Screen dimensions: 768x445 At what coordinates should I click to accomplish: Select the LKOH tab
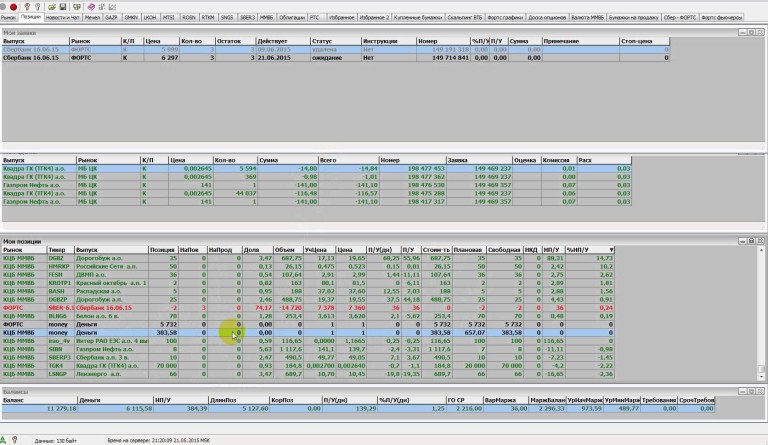point(150,18)
